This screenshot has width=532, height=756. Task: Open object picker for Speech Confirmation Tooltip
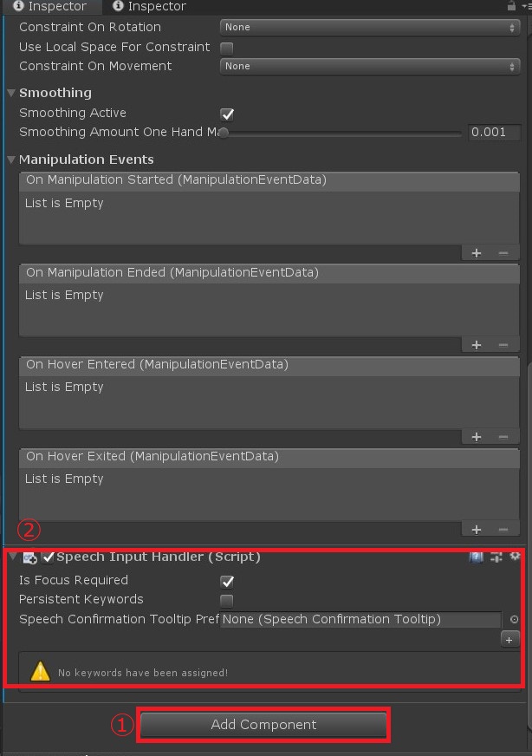tap(514, 620)
